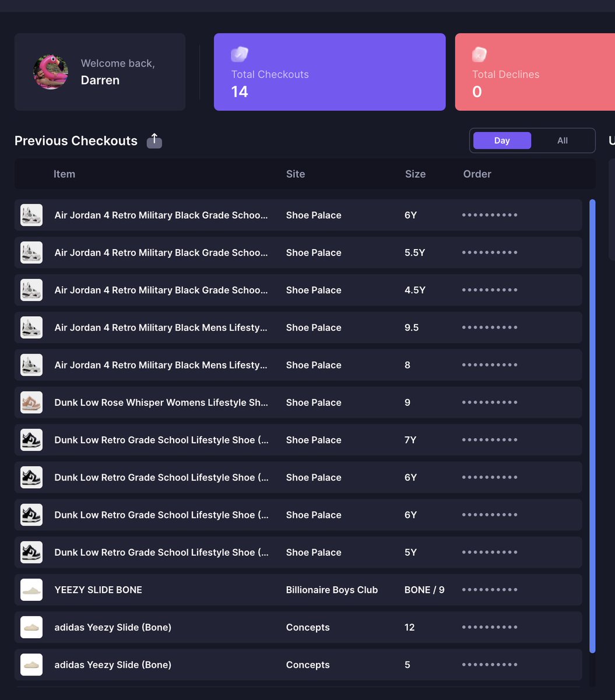
Task: Open Dunk Low Rose Whisper shoe thumbnail
Action: 31,402
